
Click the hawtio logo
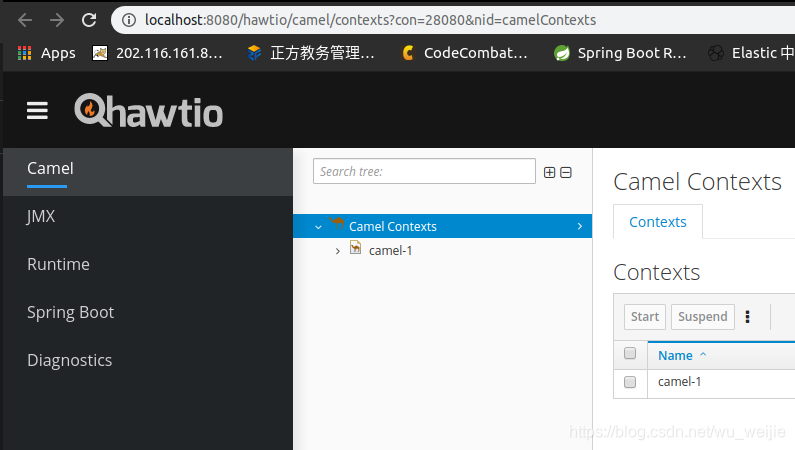149,110
